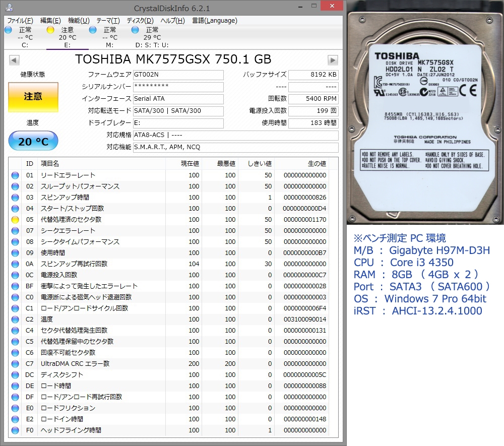Click the SATA/300 transfer mode field
504x446 pixels.
click(x=178, y=111)
